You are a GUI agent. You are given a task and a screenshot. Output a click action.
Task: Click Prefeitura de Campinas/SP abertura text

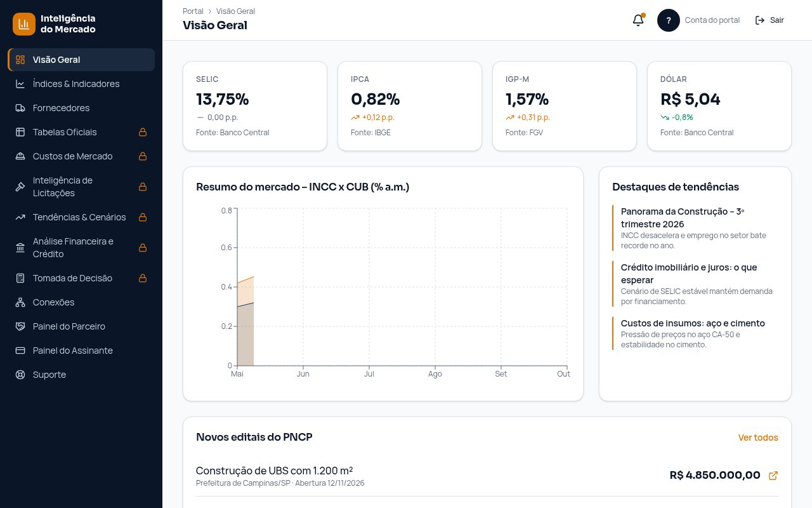pyautogui.click(x=280, y=483)
